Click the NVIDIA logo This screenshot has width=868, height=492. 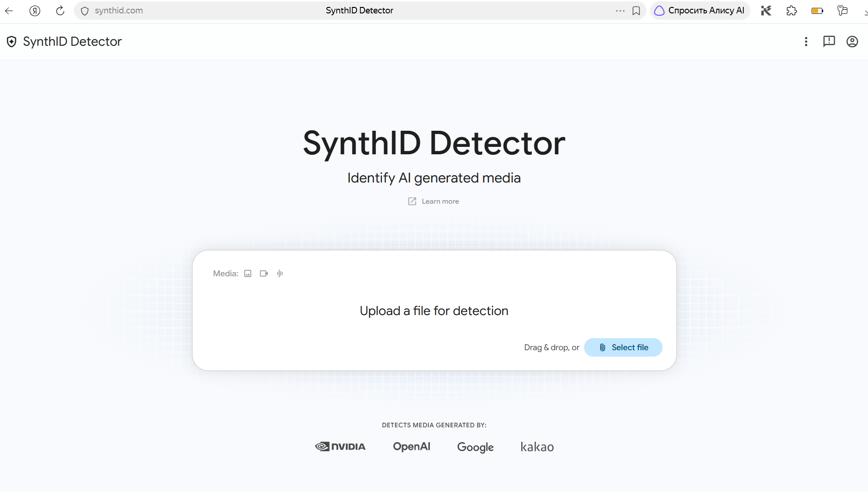(x=340, y=447)
